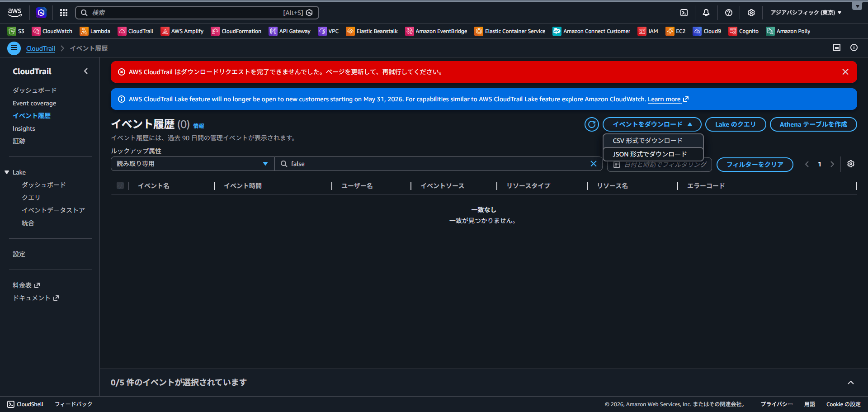Toggle the select-all events checkbox
The image size is (868, 412).
pyautogui.click(x=120, y=185)
